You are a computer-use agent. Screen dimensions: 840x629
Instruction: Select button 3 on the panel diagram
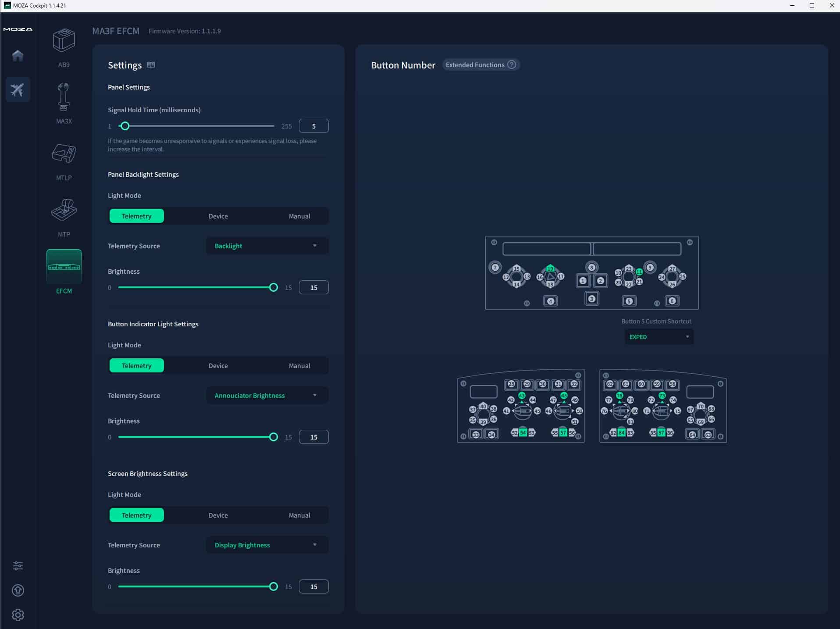point(592,299)
